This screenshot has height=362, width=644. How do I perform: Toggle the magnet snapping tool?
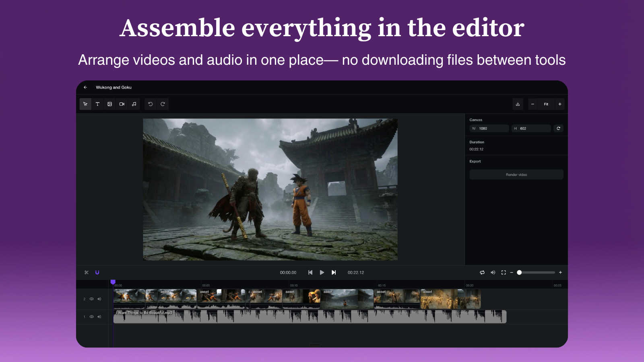(x=97, y=272)
